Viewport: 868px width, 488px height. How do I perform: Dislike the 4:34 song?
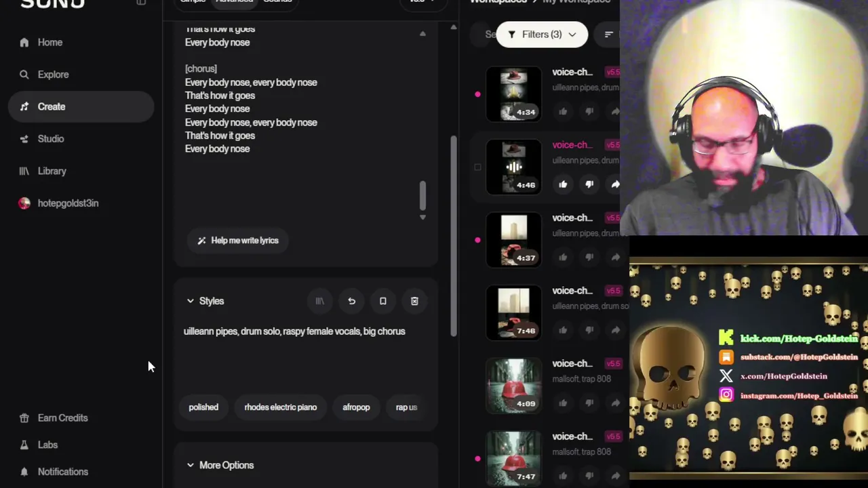589,111
